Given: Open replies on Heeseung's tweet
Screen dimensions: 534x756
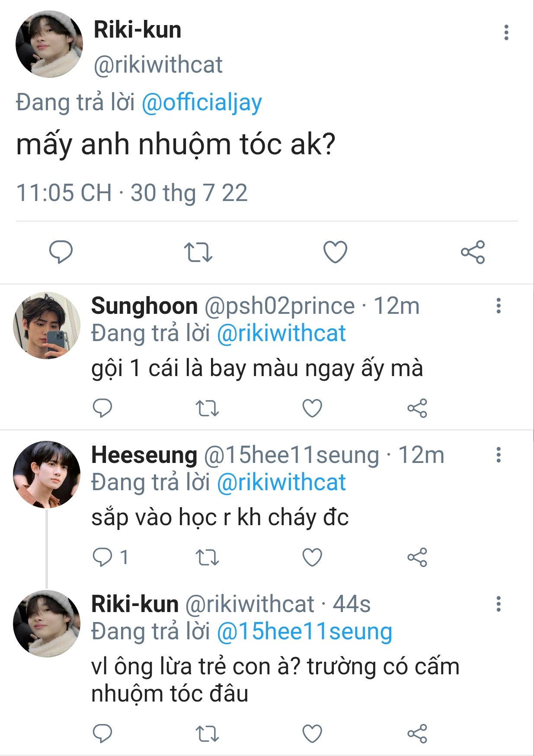Looking at the screenshot, I should pyautogui.click(x=103, y=557).
